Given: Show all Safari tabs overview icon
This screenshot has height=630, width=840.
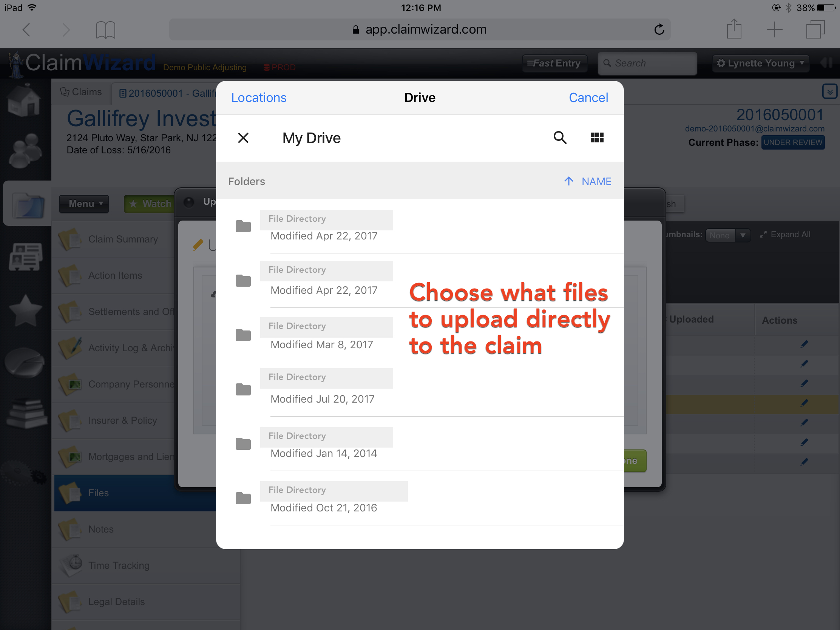Looking at the screenshot, I should click(815, 29).
